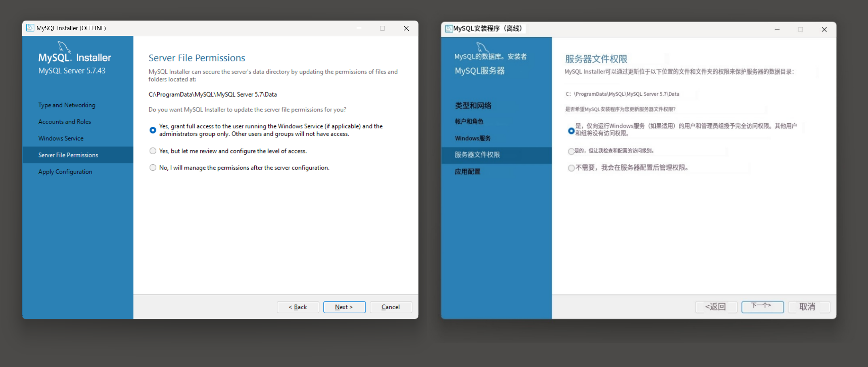Click the dolphin logo in the Chinese installer sidebar
This screenshot has height=367, width=868.
tap(483, 47)
